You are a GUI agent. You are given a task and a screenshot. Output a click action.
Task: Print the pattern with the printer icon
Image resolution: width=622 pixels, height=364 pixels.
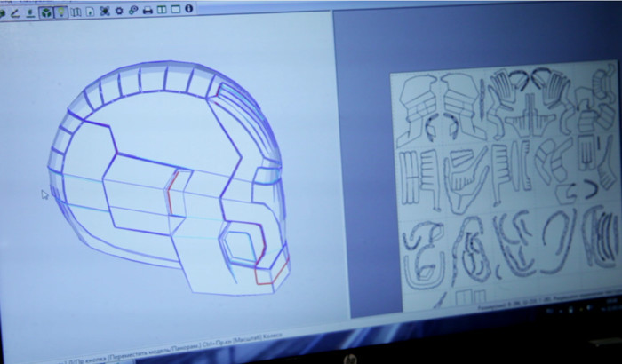(148, 11)
